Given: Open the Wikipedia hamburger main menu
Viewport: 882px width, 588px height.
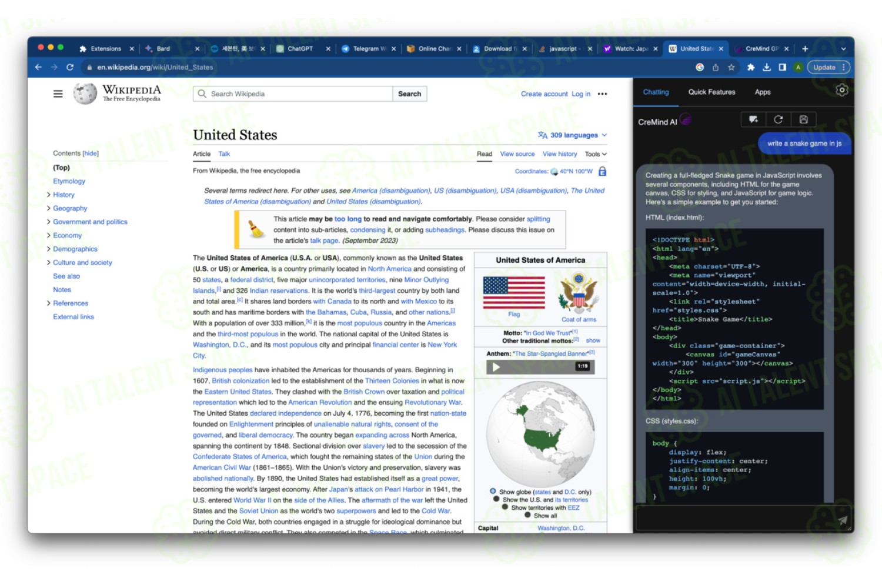Looking at the screenshot, I should pos(58,93).
